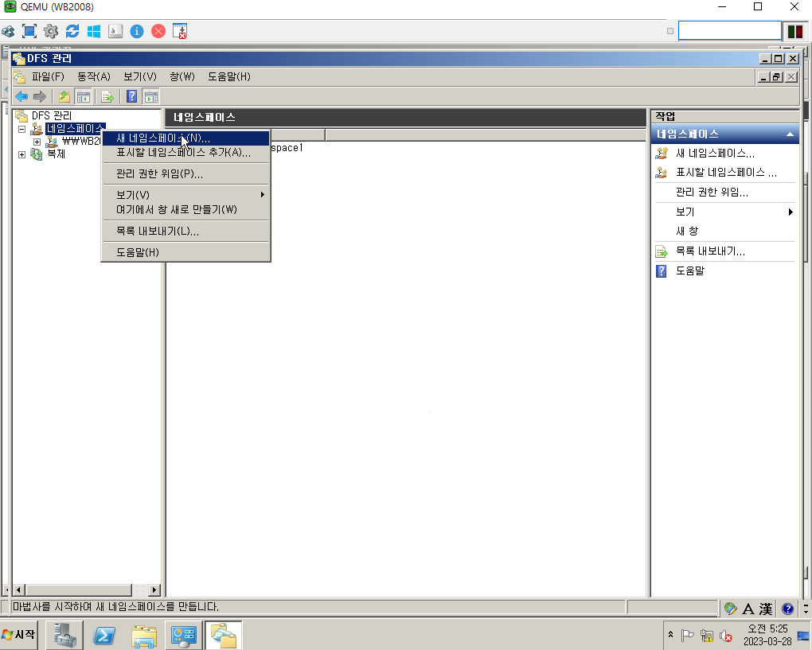This screenshot has width=812, height=650.
Task: Click the QEMU toolbar text input field
Action: click(729, 31)
